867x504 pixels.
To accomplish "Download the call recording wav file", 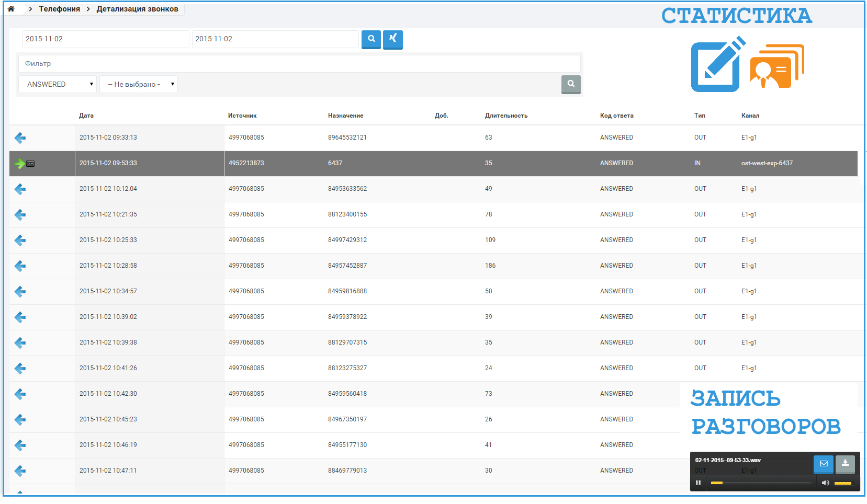I will pos(845,464).
